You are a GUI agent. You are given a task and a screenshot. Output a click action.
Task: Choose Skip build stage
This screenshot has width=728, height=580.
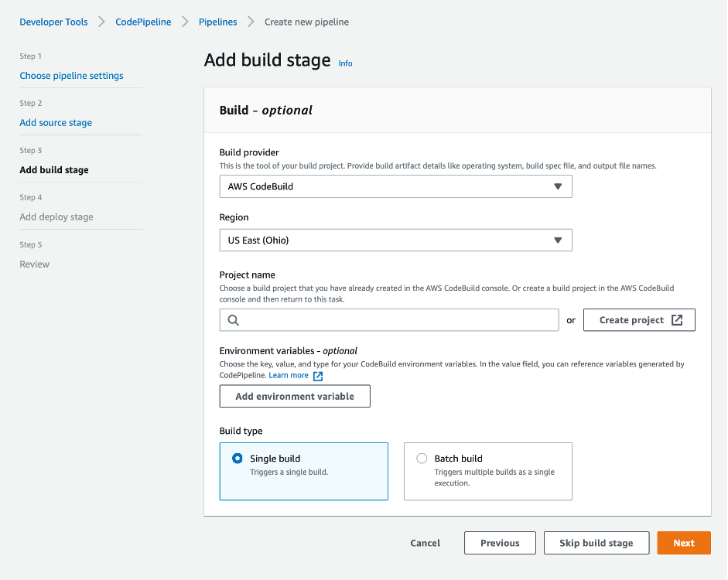coord(596,542)
